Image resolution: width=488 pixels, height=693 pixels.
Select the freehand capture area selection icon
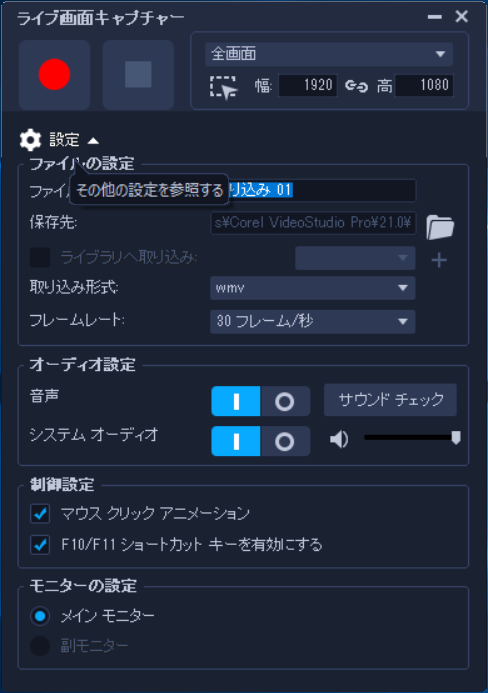pyautogui.click(x=223, y=87)
